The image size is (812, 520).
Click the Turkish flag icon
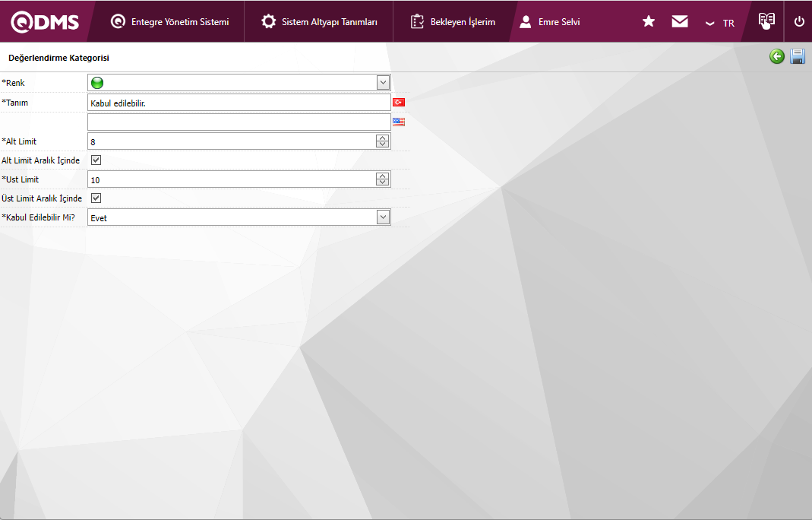tap(398, 103)
